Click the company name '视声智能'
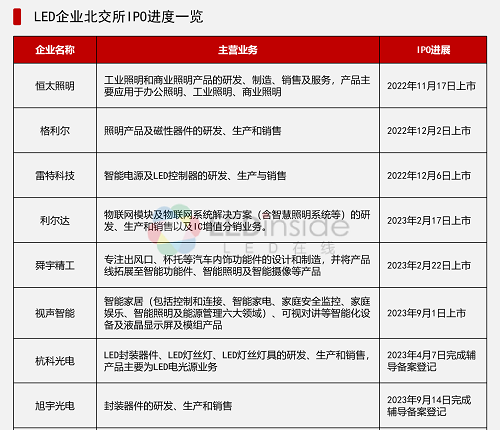The image size is (500, 430). pyautogui.click(x=55, y=313)
